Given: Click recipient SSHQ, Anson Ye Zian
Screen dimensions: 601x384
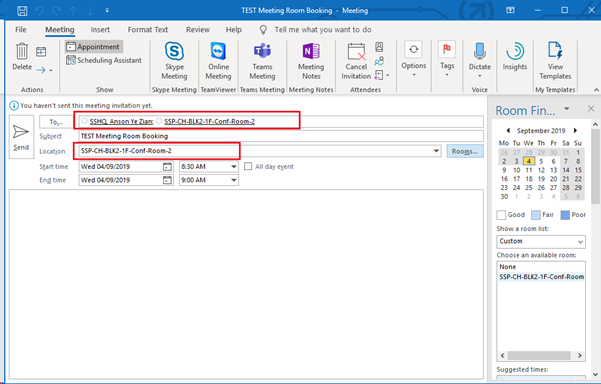Looking at the screenshot, I should click(x=121, y=121).
